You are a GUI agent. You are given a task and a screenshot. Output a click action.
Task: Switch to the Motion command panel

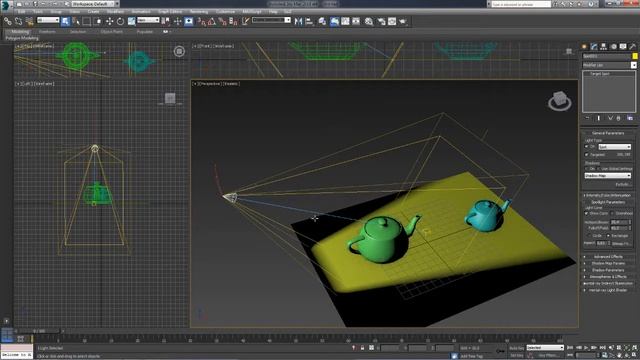tap(613, 47)
